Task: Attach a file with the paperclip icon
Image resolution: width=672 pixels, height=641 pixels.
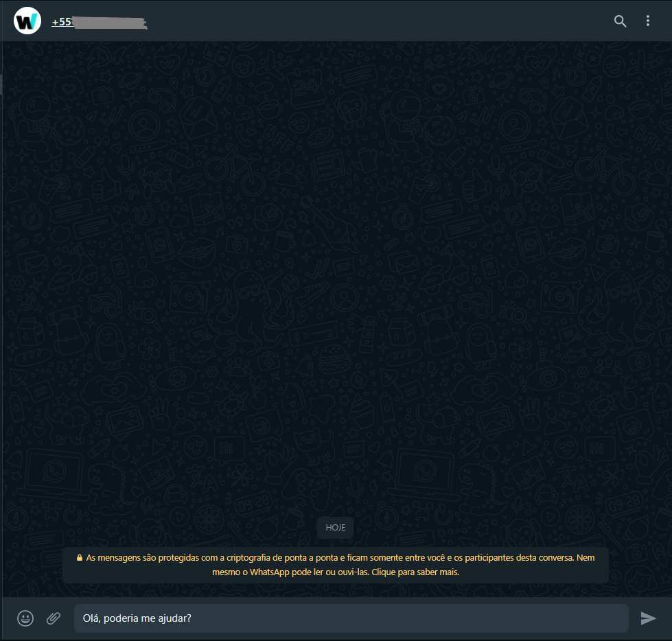Action: pyautogui.click(x=54, y=618)
